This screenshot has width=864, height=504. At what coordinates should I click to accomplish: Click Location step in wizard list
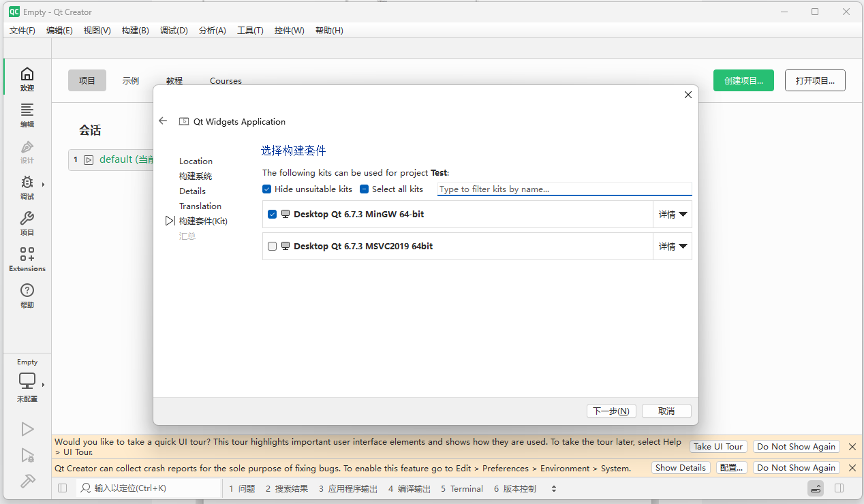pyautogui.click(x=196, y=161)
